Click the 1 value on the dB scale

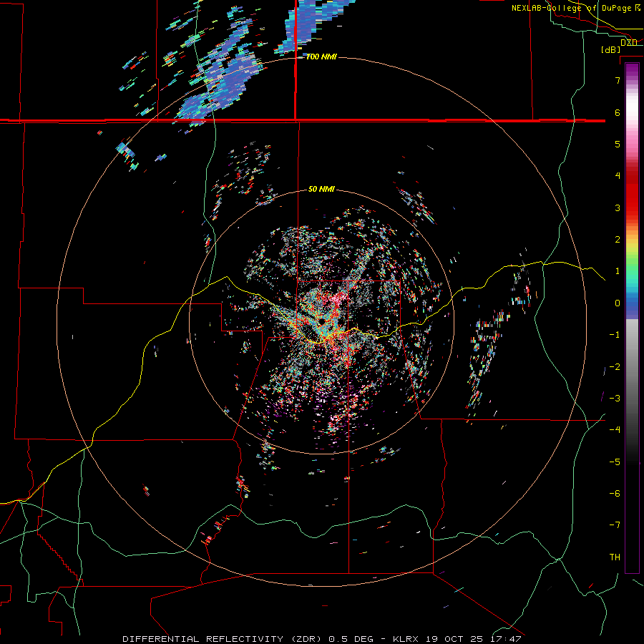618,271
